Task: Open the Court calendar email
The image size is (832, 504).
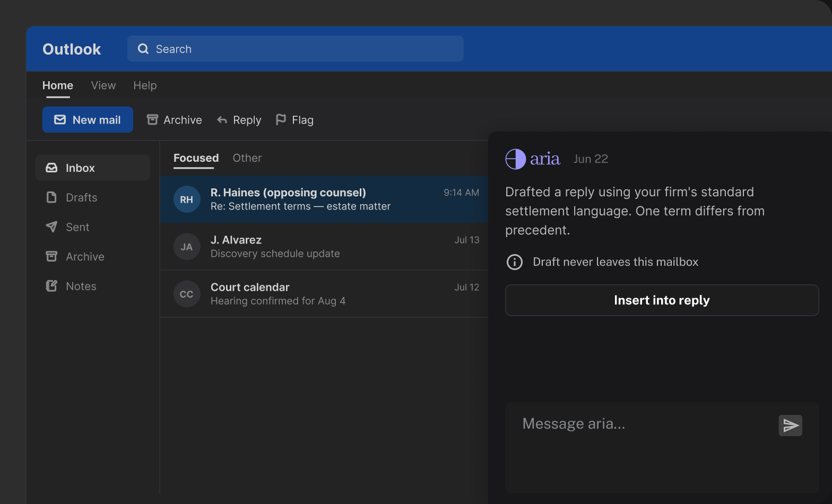Action: 324,294
